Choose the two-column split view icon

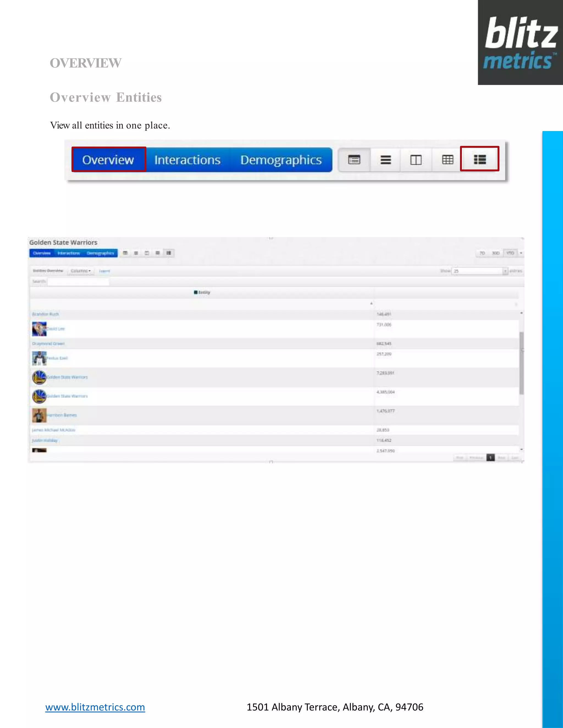point(416,160)
